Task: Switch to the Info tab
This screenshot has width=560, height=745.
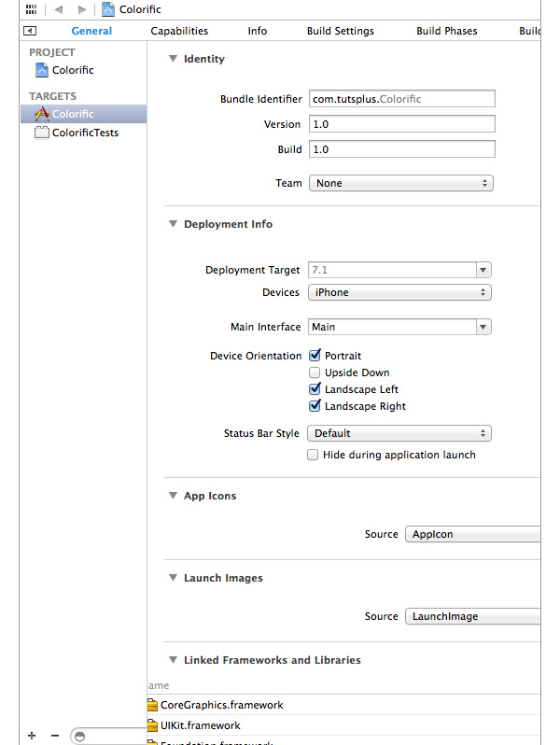Action: [257, 31]
